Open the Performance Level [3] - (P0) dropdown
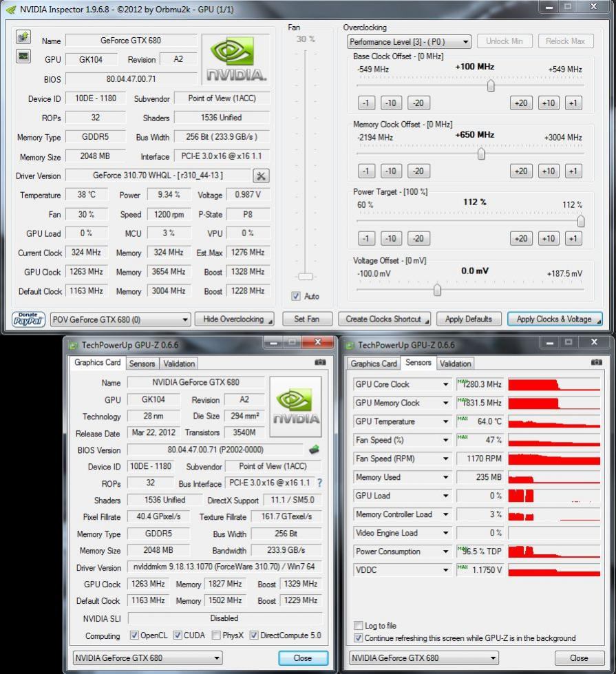616x674 pixels. pos(409,42)
